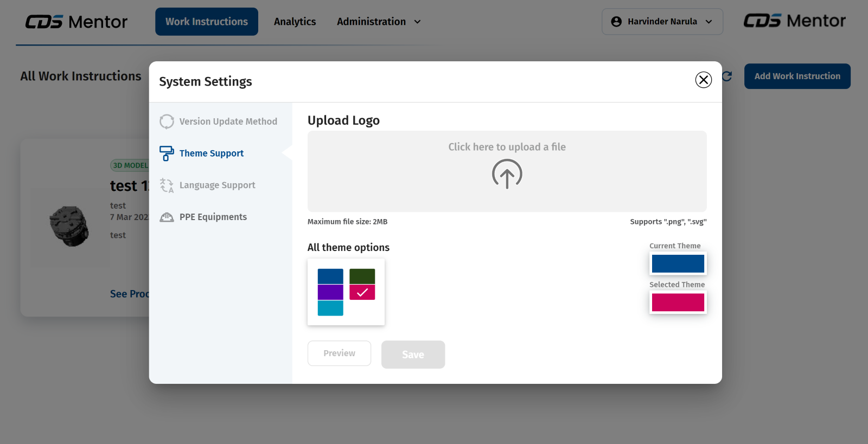The image size is (868, 444).
Task: Open the Harvinder Narula user dropdown
Action: pyautogui.click(x=662, y=22)
